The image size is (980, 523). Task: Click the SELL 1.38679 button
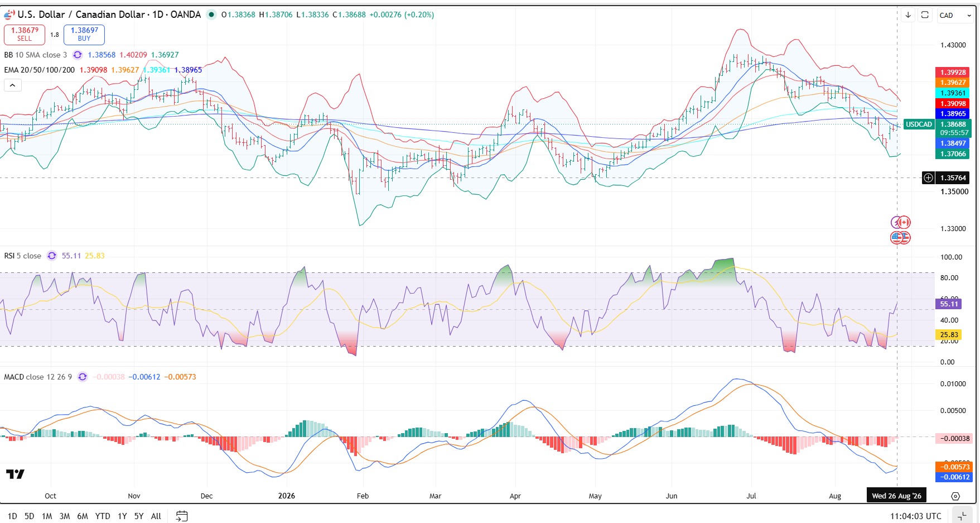point(25,35)
